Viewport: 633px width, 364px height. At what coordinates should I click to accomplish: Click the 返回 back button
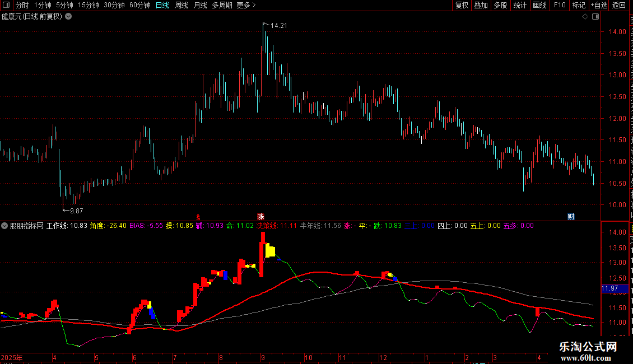point(618,5)
